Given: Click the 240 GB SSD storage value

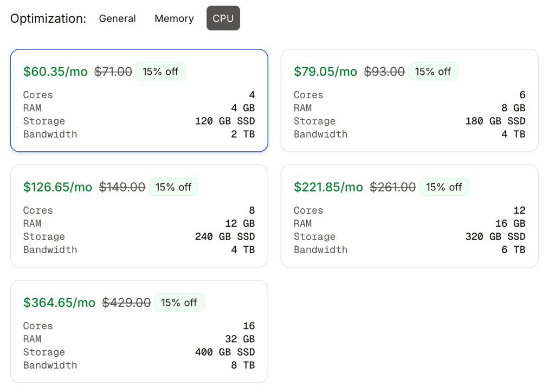Looking at the screenshot, I should [x=225, y=236].
